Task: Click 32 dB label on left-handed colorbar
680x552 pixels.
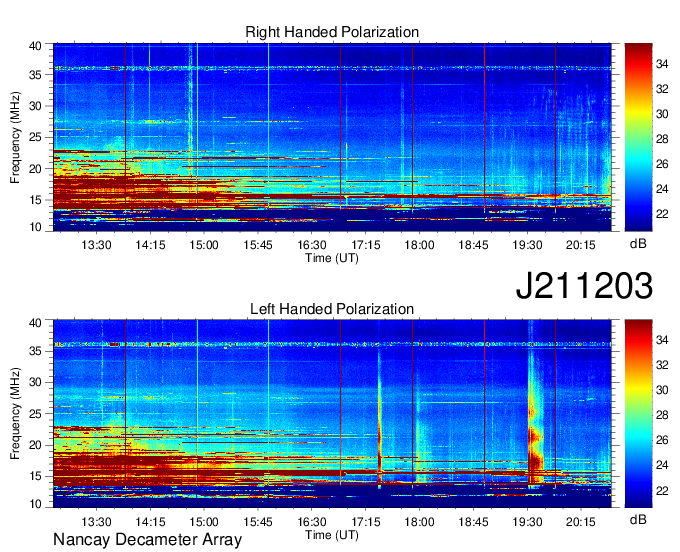Action: tap(662, 366)
